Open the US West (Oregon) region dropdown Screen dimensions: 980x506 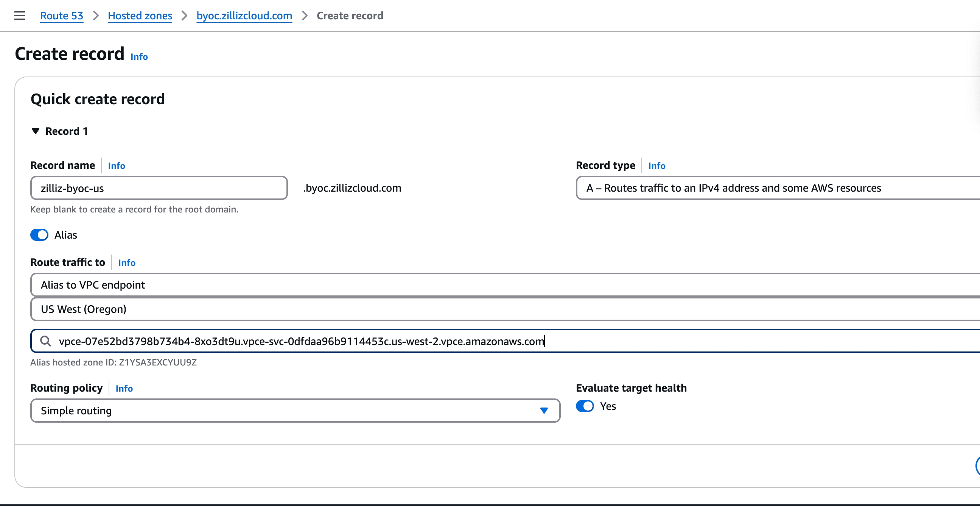(505, 309)
